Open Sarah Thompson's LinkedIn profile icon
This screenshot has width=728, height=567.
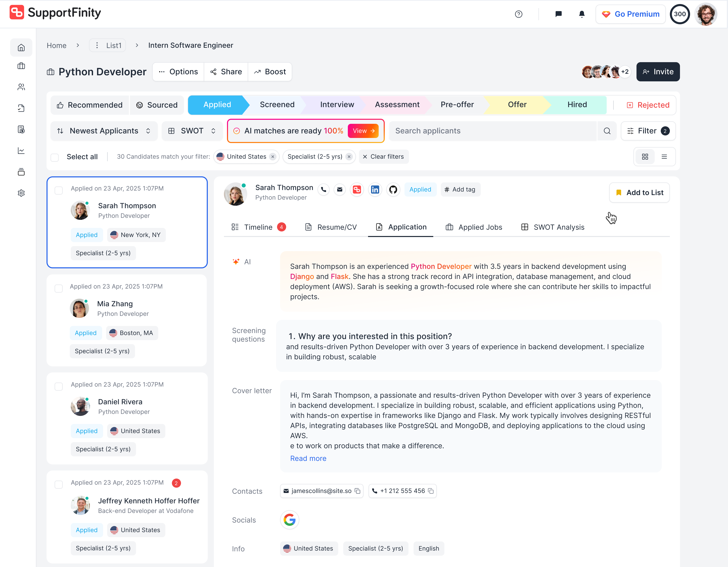point(375,190)
